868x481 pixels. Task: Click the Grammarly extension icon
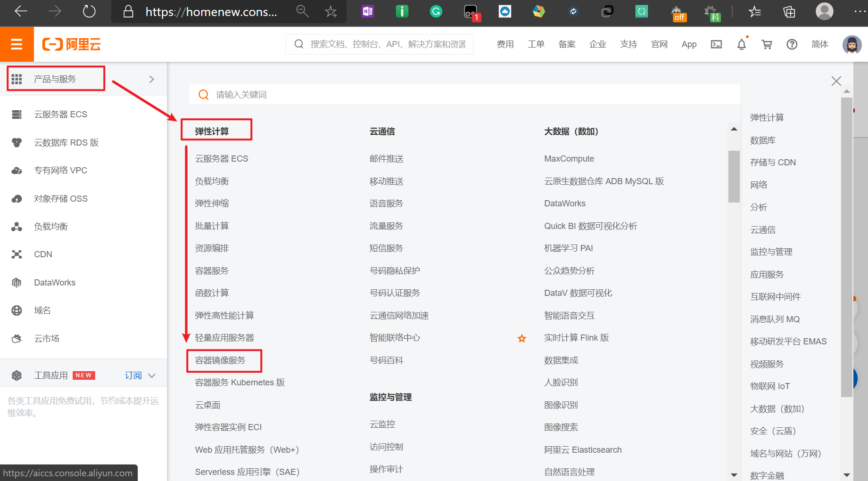[436, 11]
